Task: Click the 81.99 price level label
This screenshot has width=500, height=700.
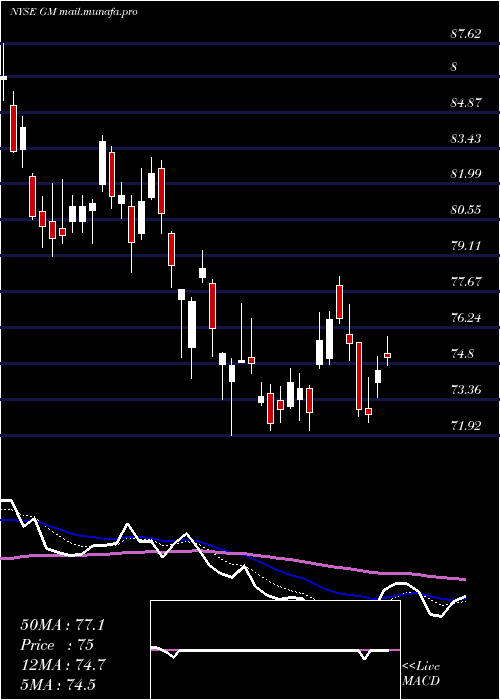Action: click(466, 174)
